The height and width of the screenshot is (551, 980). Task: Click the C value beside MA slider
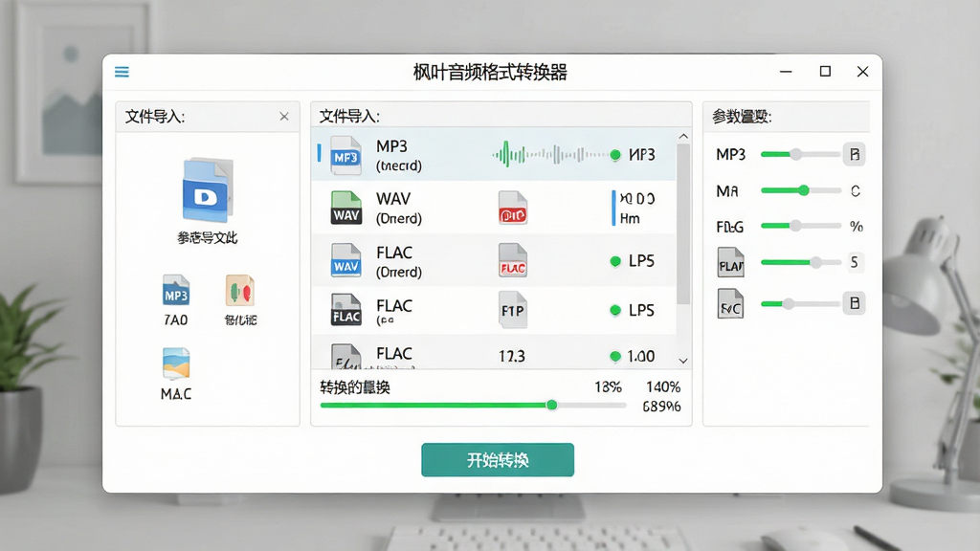[855, 191]
